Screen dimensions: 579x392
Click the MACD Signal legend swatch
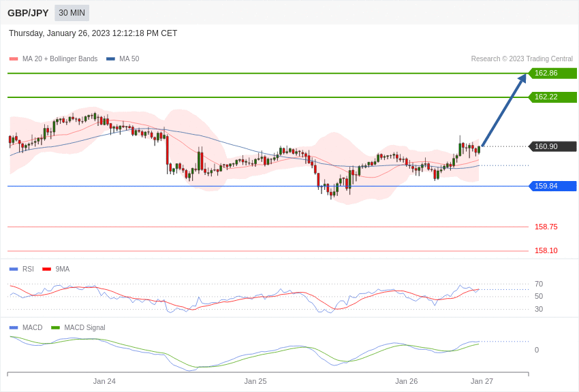coord(55,327)
